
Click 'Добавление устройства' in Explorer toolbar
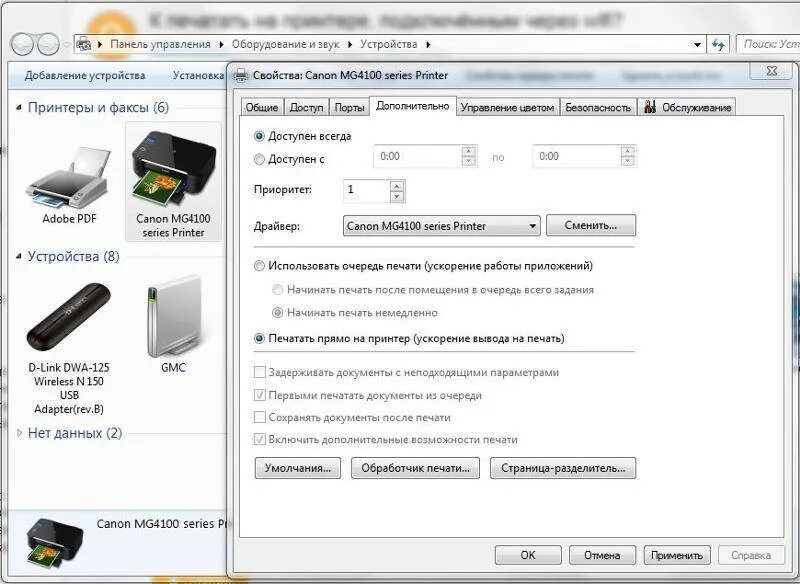click(85, 75)
